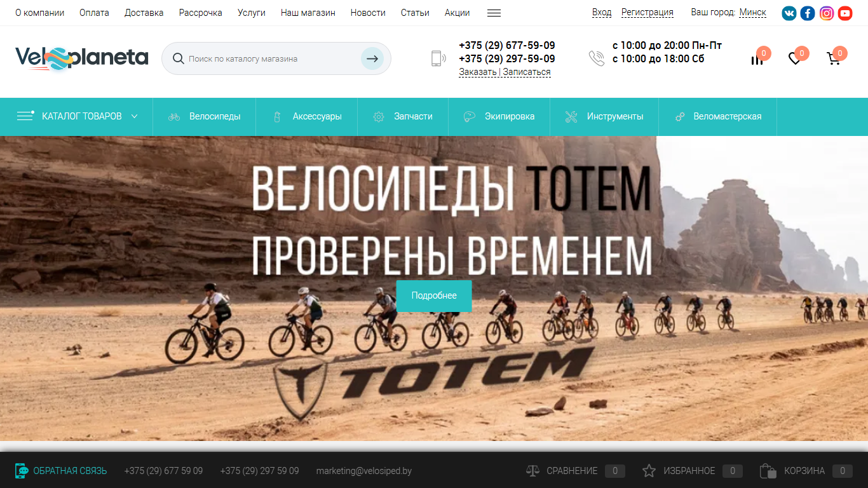Click the Каталог товаров lines icon
Screen dimensions: 868x488
(x=25, y=116)
